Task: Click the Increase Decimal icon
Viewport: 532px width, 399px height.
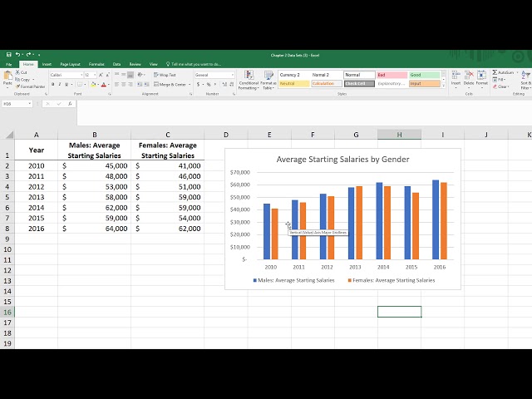Action: click(x=224, y=84)
